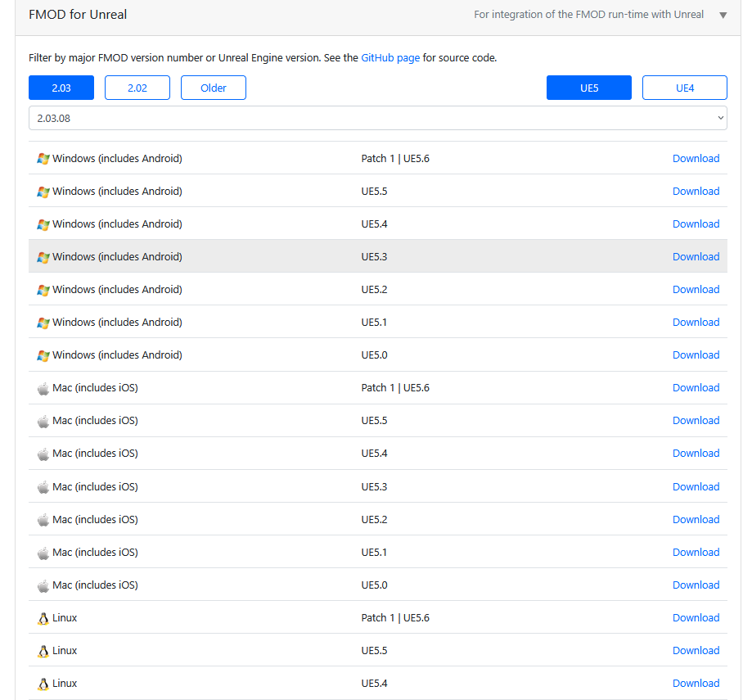This screenshot has height=700, width=752.
Task: Download Mac Patch 1 | UE5.6 build
Action: (696, 388)
